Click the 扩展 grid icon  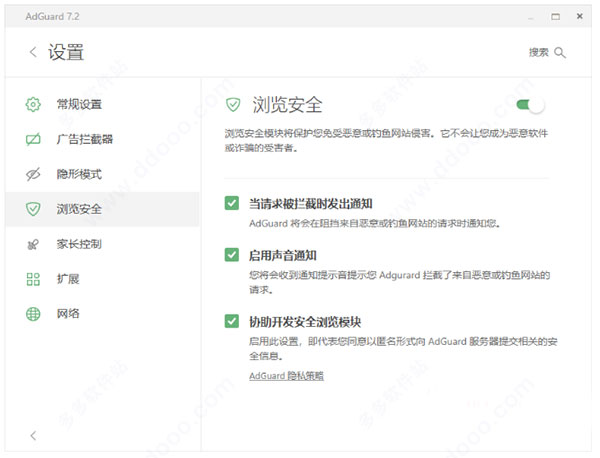pos(33,279)
